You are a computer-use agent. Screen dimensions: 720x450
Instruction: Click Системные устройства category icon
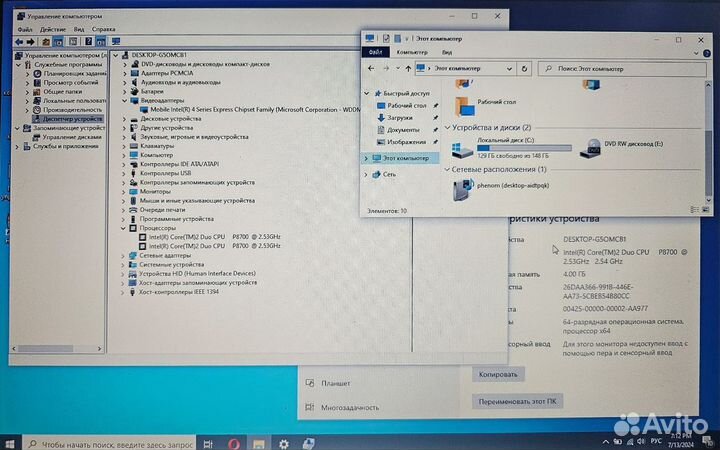click(133, 264)
